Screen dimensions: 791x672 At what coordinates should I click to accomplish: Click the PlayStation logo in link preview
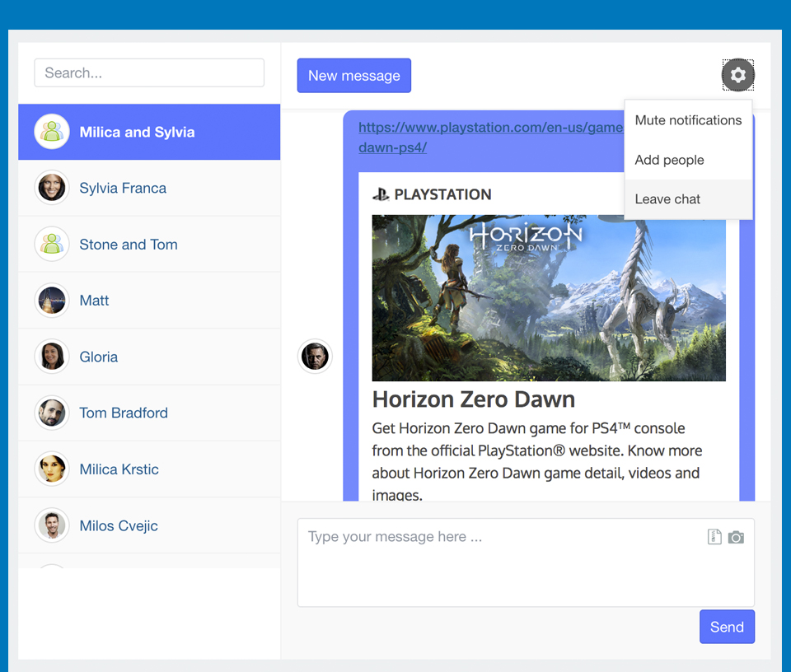pyautogui.click(x=381, y=194)
